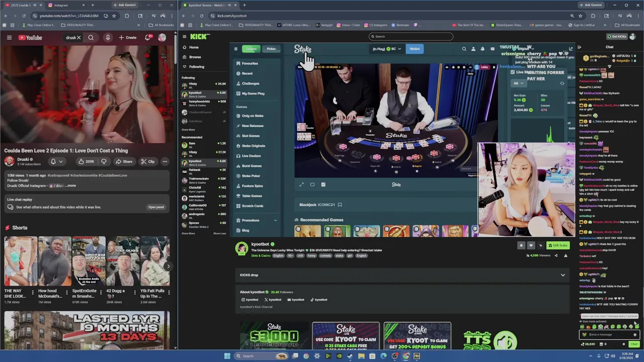
Task: Open the Stake profile user icon
Action: click(473, 49)
